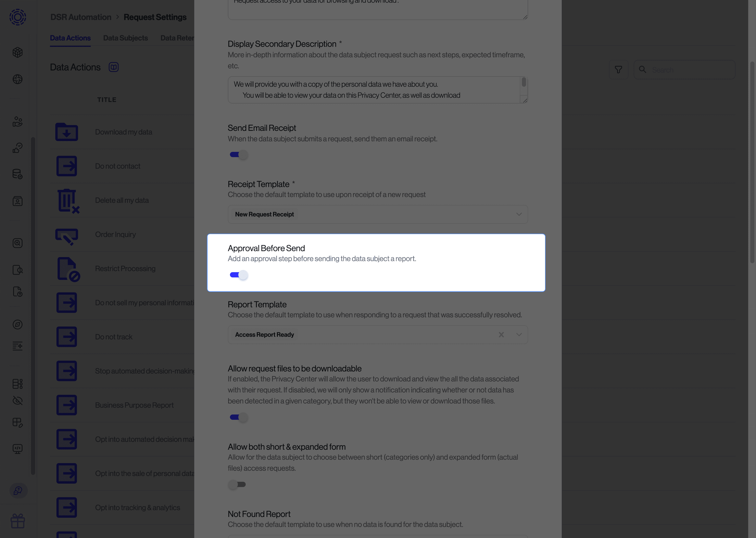Open the Receipt Template dropdown
The image size is (756, 538).
pyautogui.click(x=377, y=214)
